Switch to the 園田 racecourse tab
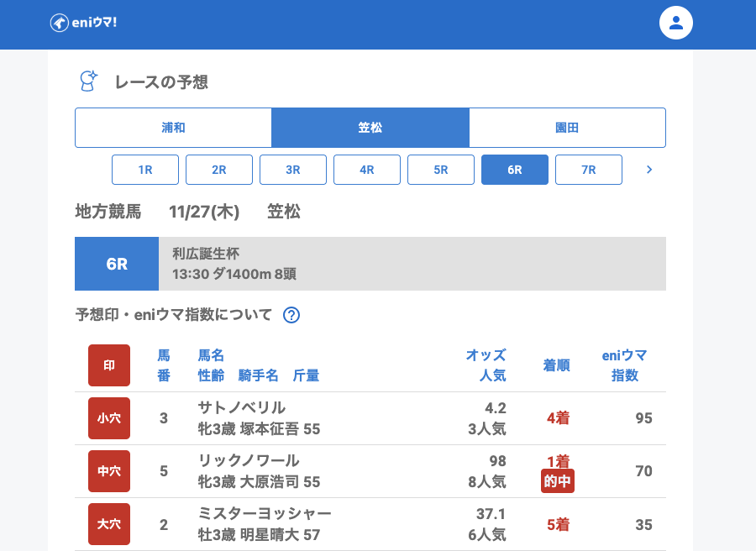This screenshot has width=756, height=551. coord(567,128)
